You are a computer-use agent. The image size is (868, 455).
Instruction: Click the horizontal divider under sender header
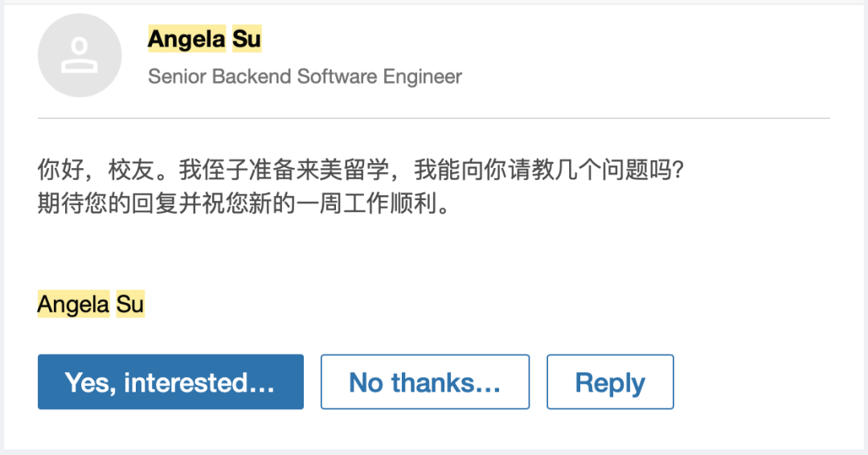click(x=434, y=118)
